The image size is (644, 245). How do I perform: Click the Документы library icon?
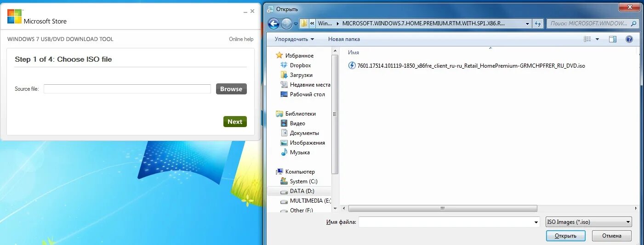(284, 133)
